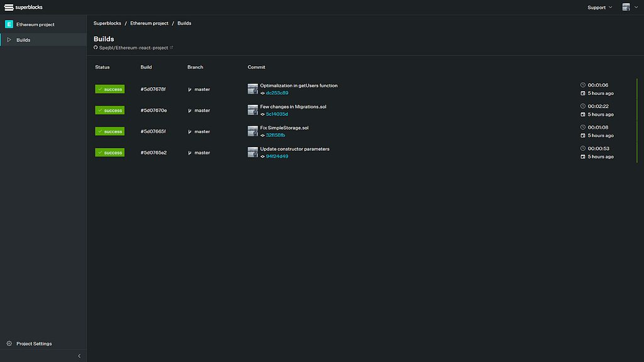Click the GitHub icon beside the repository name
Screen dimensions: 644x362
tap(96, 48)
